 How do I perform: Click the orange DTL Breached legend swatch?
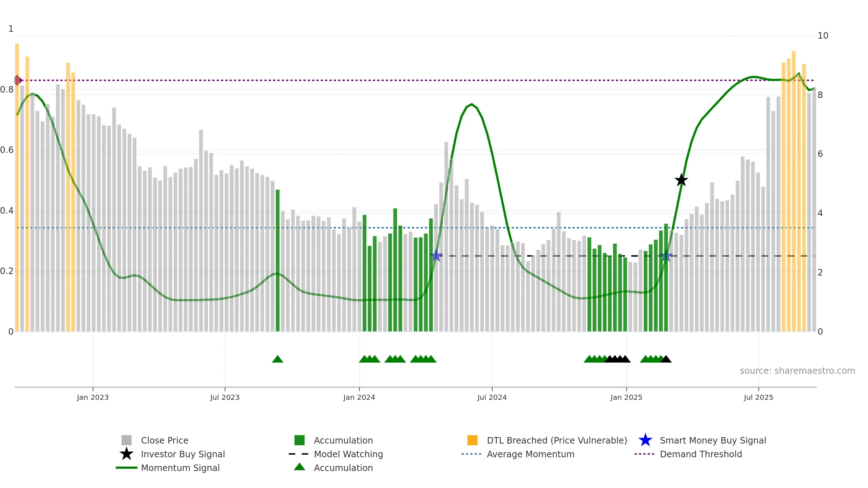click(x=472, y=440)
